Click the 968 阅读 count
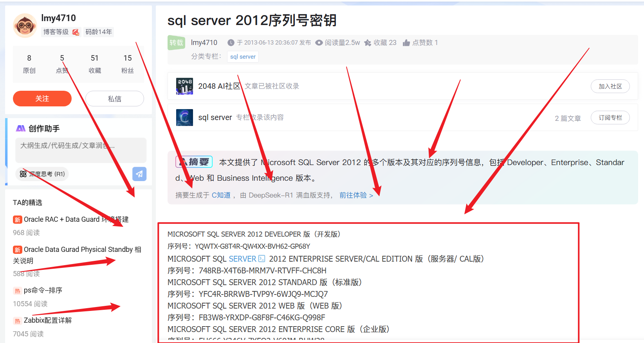Image resolution: width=644 pixels, height=343 pixels. click(x=26, y=233)
